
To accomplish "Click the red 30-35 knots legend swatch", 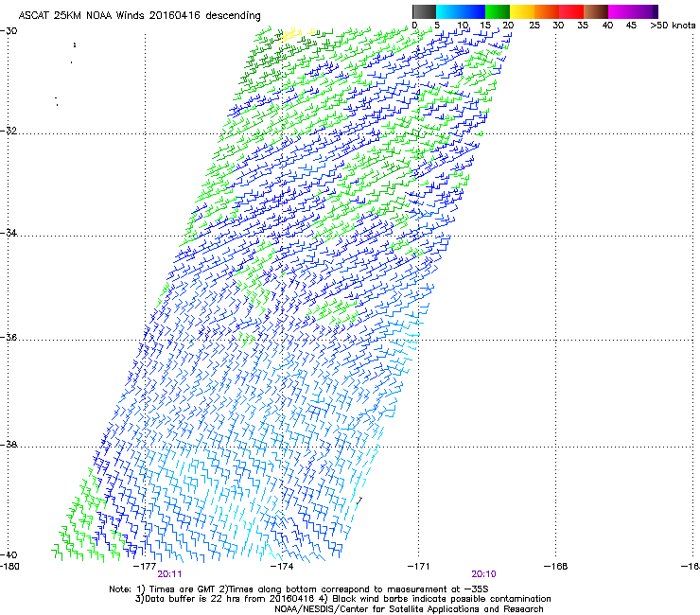I will 571,11.
